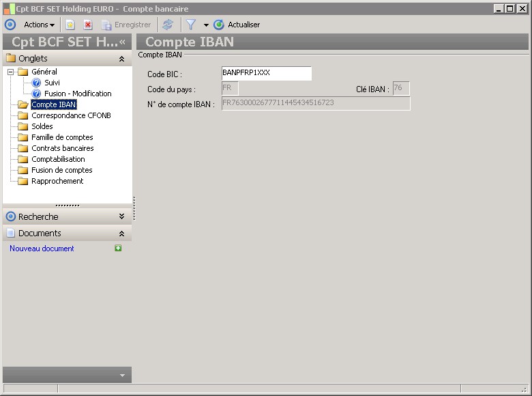
Task: Open the Actions dropdown menu
Action: [x=39, y=25]
